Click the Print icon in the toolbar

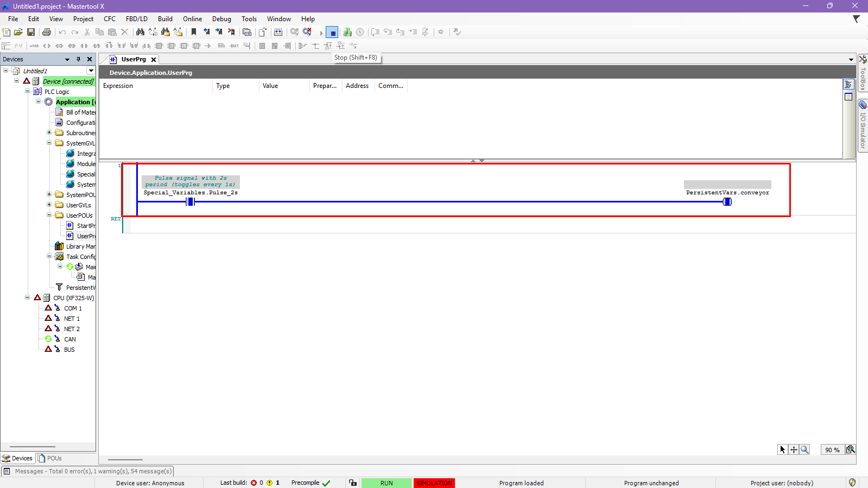pyautogui.click(x=47, y=33)
